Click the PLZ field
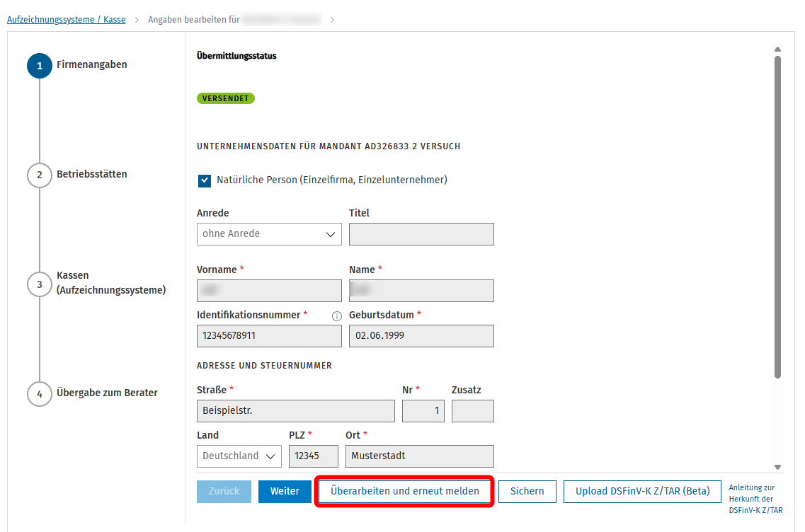This screenshot has height=532, width=805. pyautogui.click(x=314, y=456)
